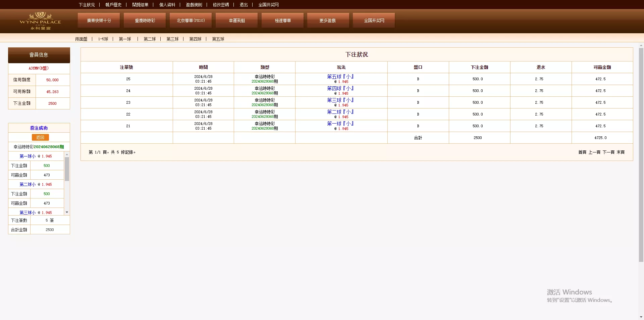Screen dimensions: 644x320
Task: Select 北京賽車(PK10) game
Action: [190, 20]
